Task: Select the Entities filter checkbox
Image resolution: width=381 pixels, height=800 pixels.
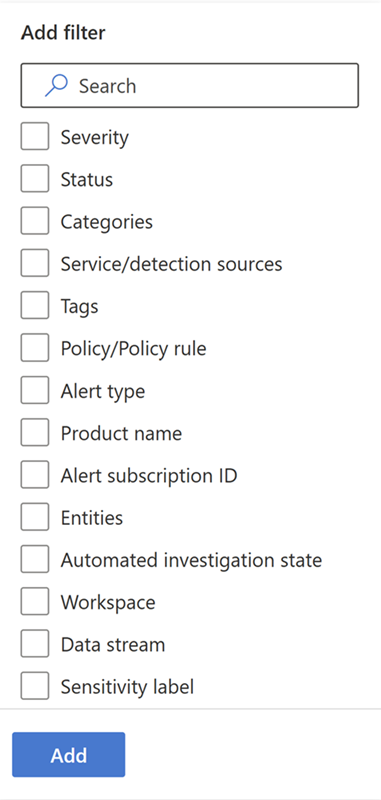Action: pos(35,517)
